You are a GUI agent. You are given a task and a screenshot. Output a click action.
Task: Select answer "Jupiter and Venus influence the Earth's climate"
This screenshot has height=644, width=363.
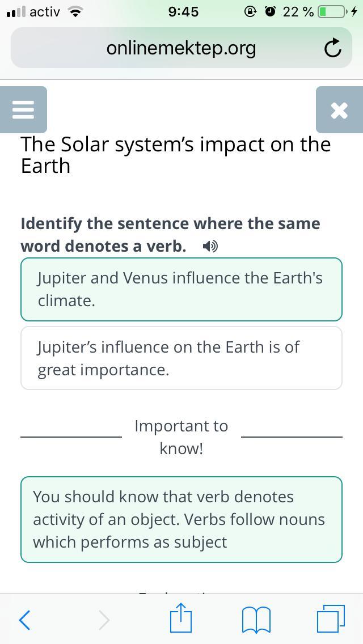[x=181, y=289]
